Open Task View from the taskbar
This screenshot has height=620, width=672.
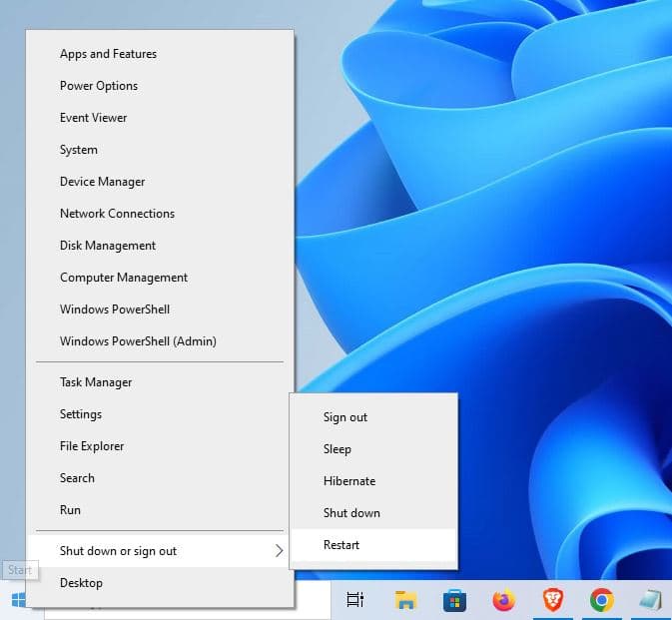(354, 600)
